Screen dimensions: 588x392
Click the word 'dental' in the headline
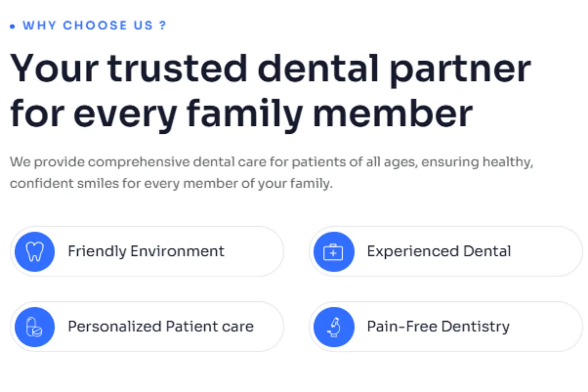click(318, 68)
